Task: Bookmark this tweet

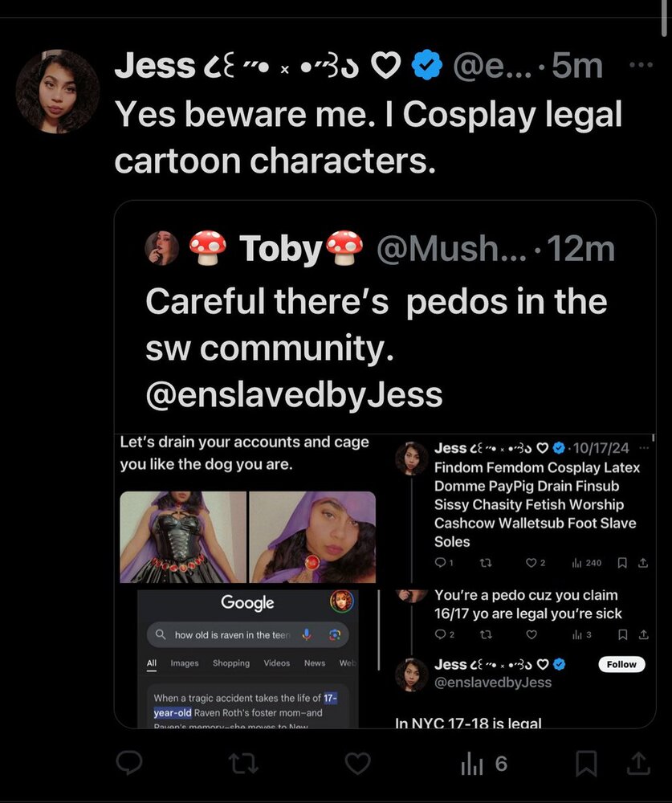Action: coord(586,763)
